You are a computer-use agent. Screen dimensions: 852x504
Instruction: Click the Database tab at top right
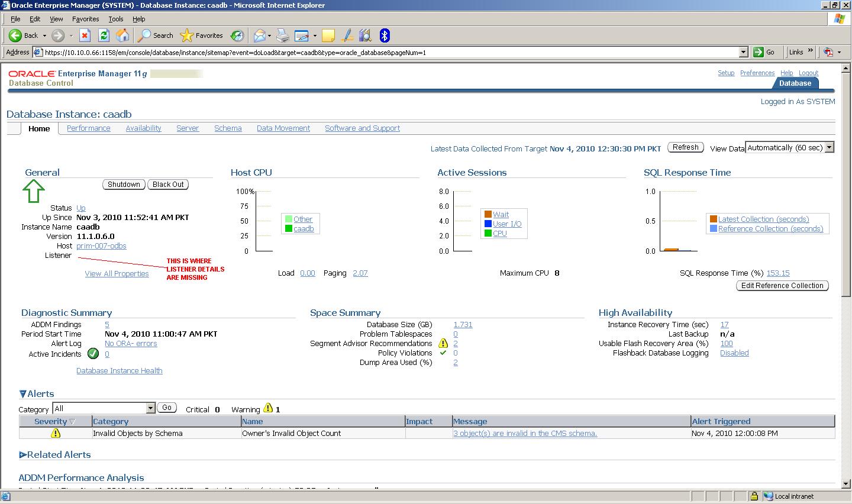click(795, 83)
